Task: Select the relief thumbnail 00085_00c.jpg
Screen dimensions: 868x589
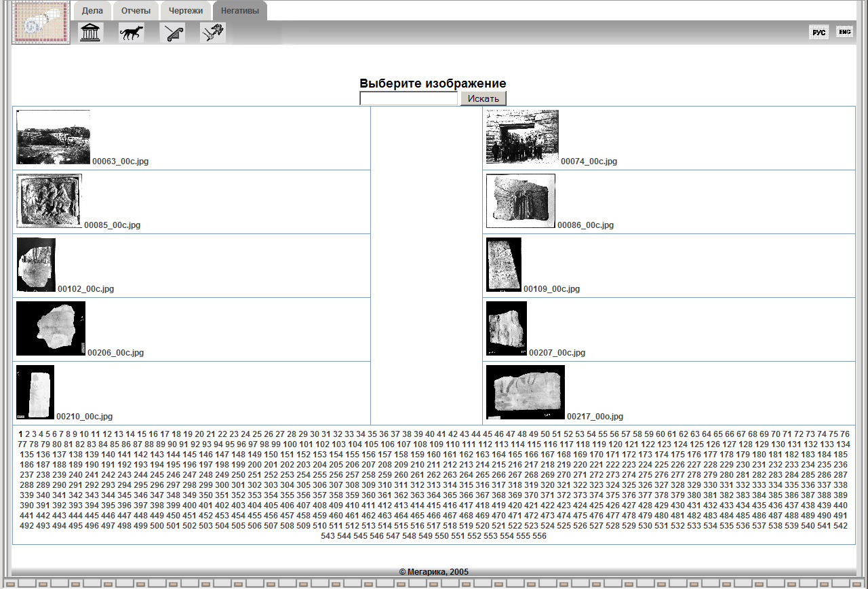Action: tap(49, 201)
